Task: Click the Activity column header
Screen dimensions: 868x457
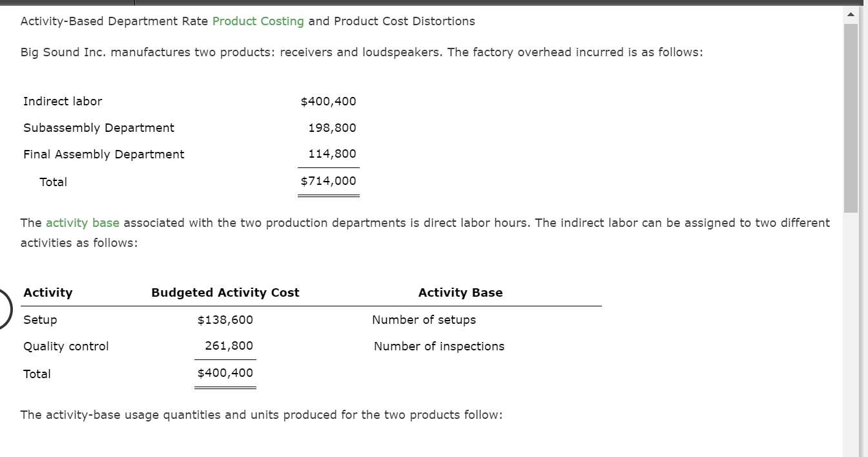Action: click(x=48, y=292)
